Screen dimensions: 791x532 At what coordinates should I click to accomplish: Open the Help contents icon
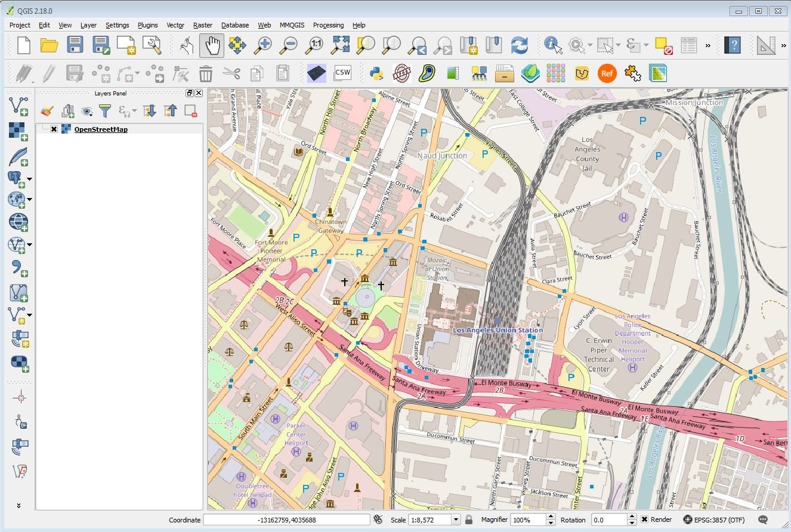(733, 45)
